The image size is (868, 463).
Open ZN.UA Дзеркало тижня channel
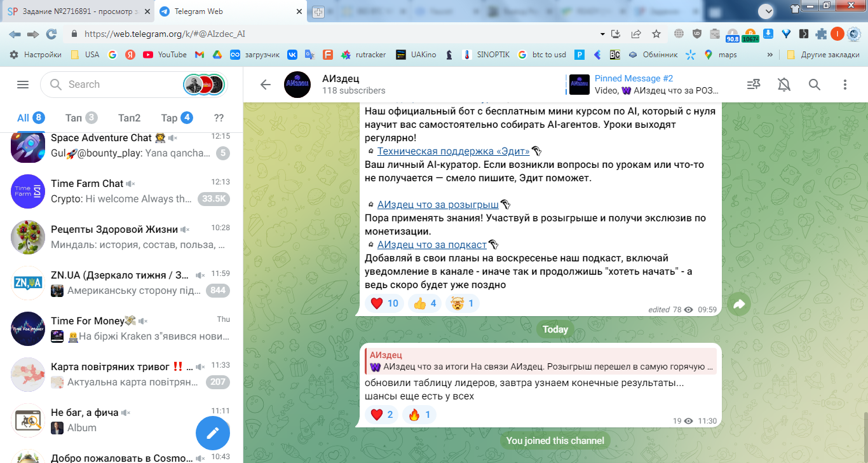coord(121,283)
